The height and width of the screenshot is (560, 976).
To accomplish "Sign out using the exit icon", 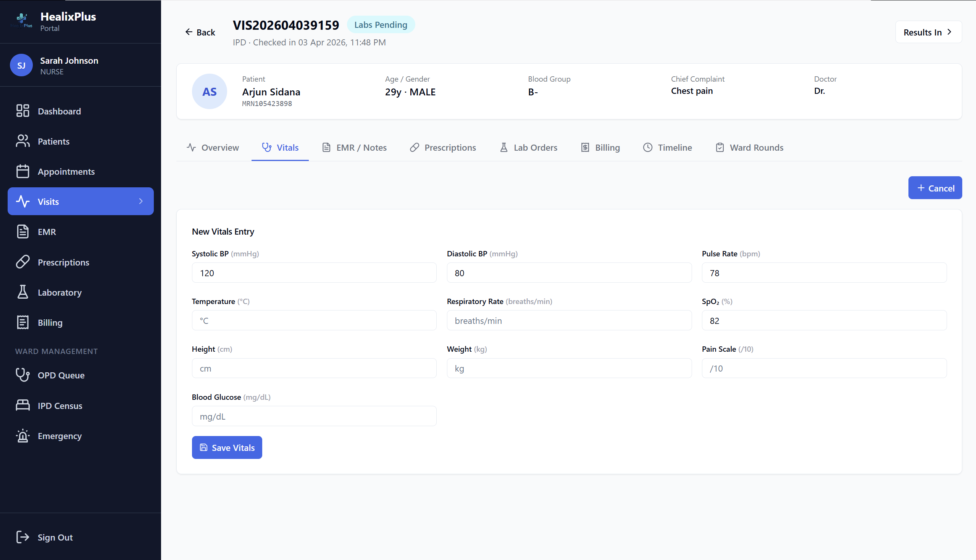I will click(22, 537).
